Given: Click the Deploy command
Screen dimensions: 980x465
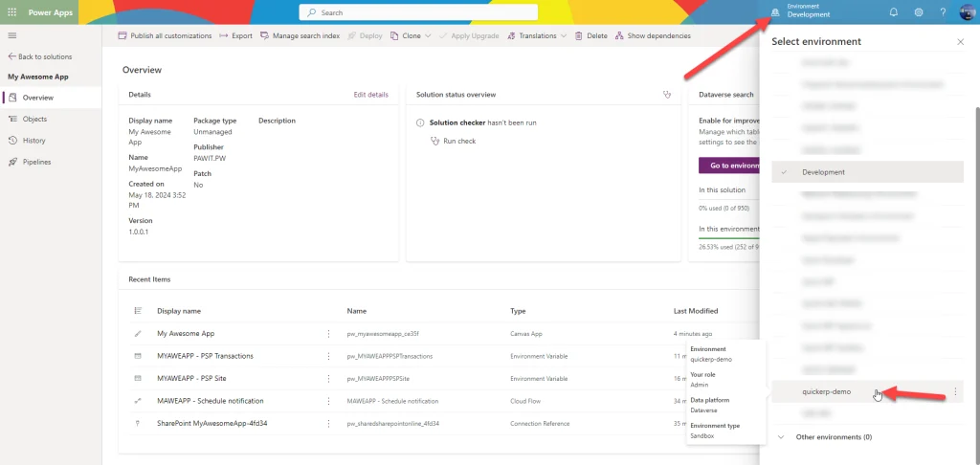Looking at the screenshot, I should [x=365, y=35].
